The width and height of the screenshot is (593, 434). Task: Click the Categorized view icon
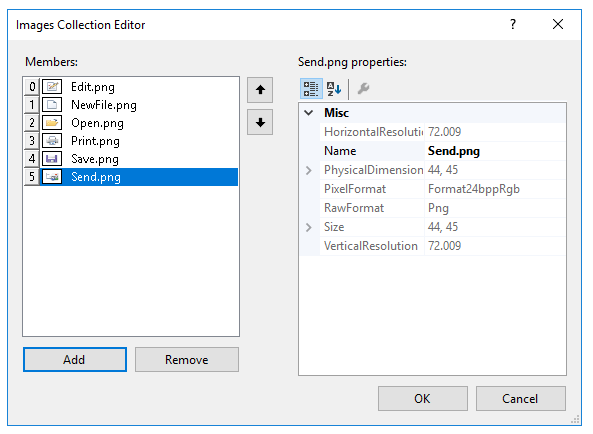point(311,88)
